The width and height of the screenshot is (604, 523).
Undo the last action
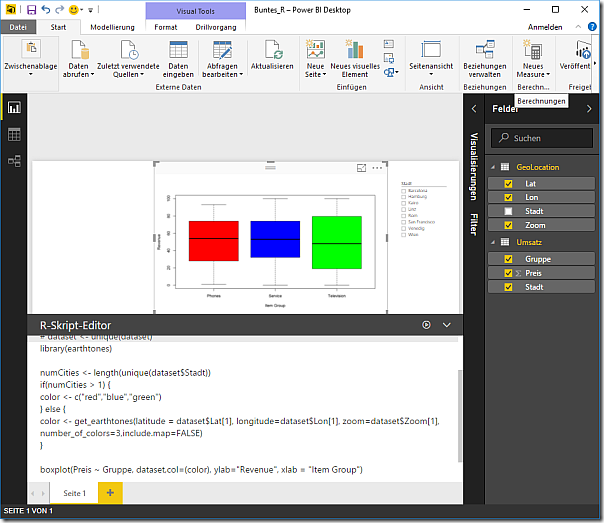(x=45, y=10)
